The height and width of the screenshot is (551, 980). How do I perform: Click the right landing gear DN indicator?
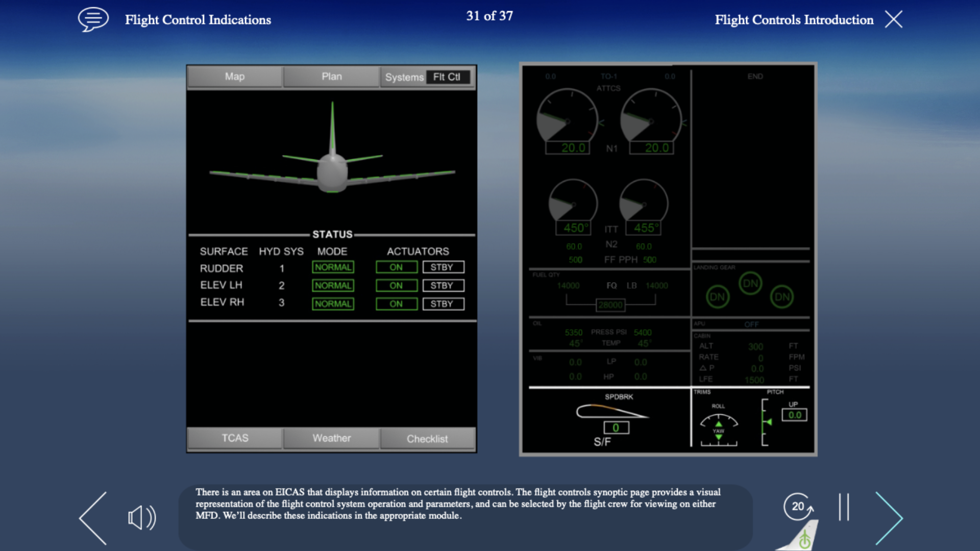[x=782, y=297]
